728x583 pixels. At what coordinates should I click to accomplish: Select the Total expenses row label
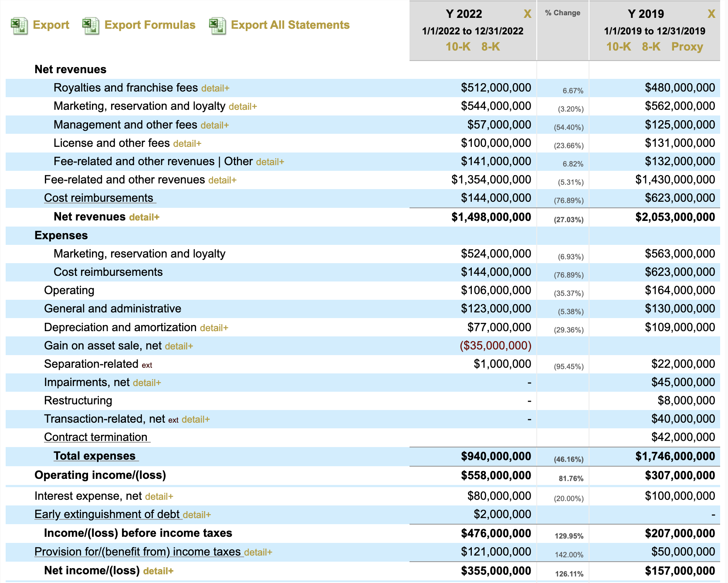(x=95, y=456)
